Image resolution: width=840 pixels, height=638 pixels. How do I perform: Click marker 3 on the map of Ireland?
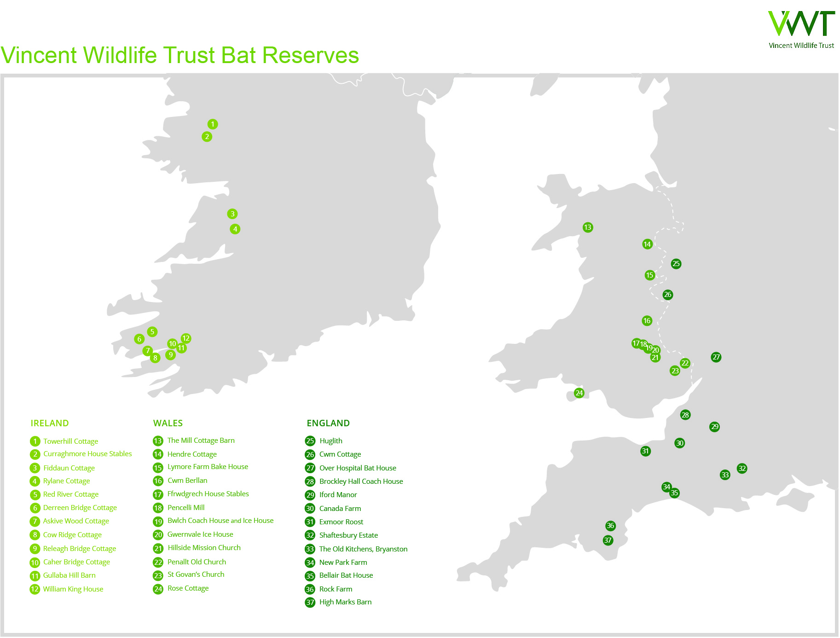tap(232, 214)
